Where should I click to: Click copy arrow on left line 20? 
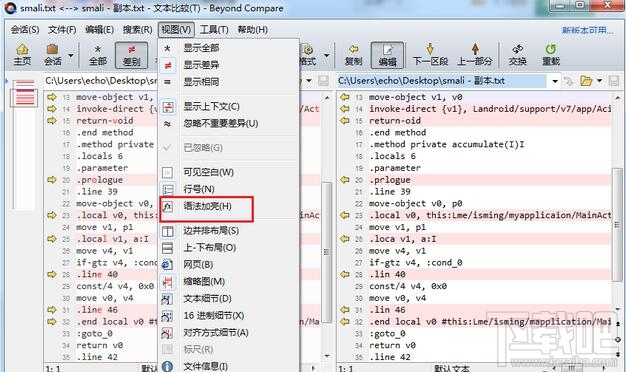point(52,180)
